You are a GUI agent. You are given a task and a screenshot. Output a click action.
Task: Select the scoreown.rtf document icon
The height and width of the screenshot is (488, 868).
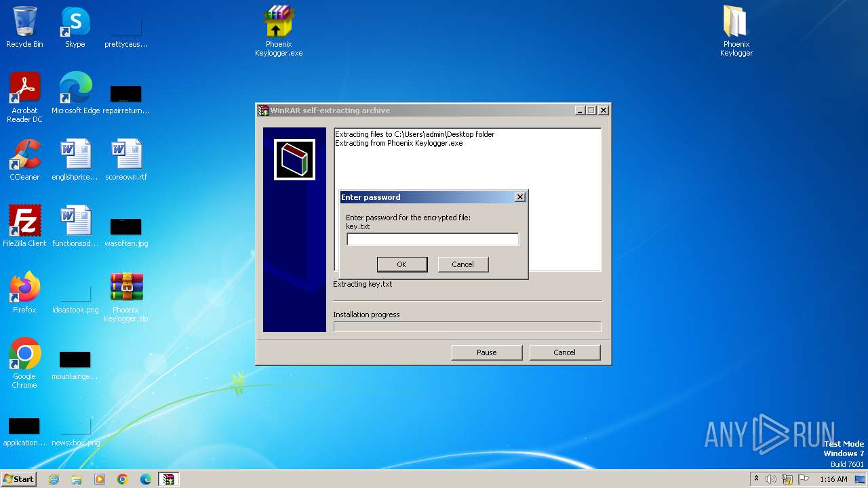[126, 160]
